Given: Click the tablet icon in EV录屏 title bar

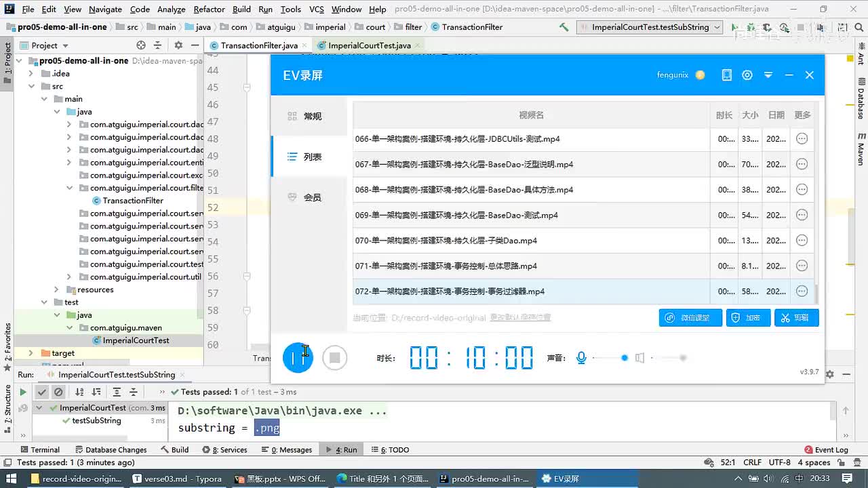Looking at the screenshot, I should [x=727, y=75].
